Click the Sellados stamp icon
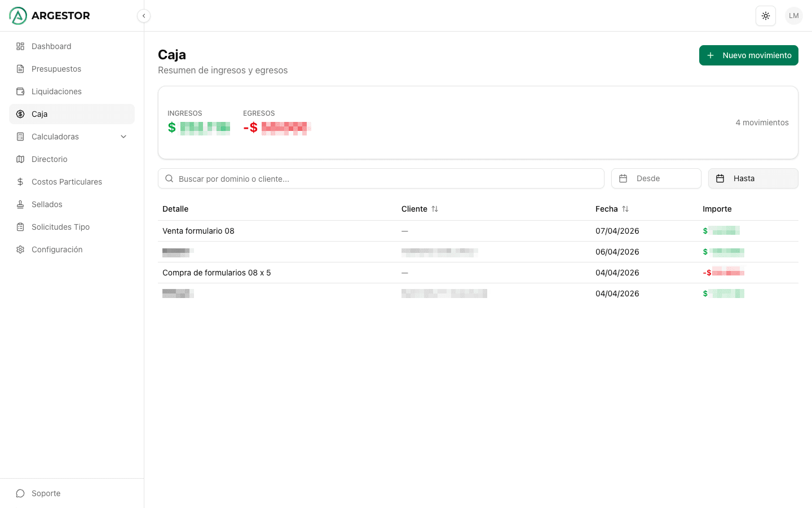 (x=20, y=204)
